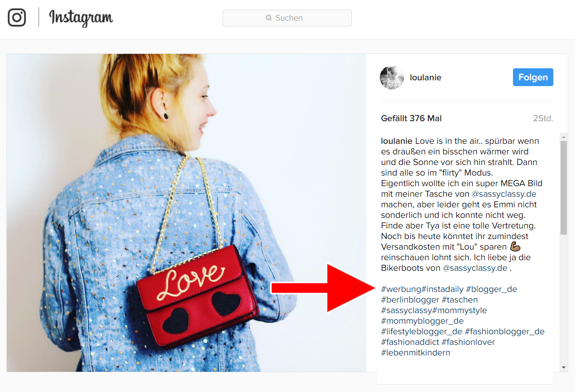Open the #lebenmitkindern hashtag
Image resolution: width=575 pixels, height=392 pixels.
click(415, 353)
